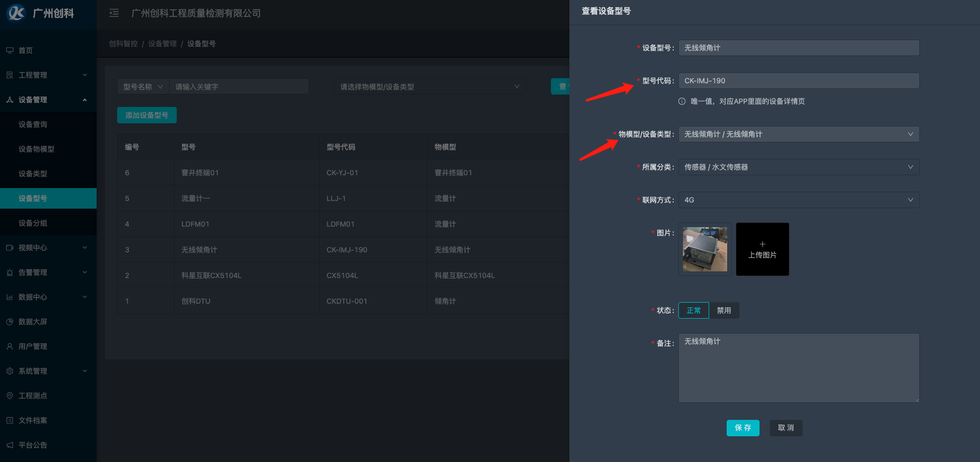Open the 所属分类 dropdown
Viewport: 980px width, 462px height.
coord(798,167)
